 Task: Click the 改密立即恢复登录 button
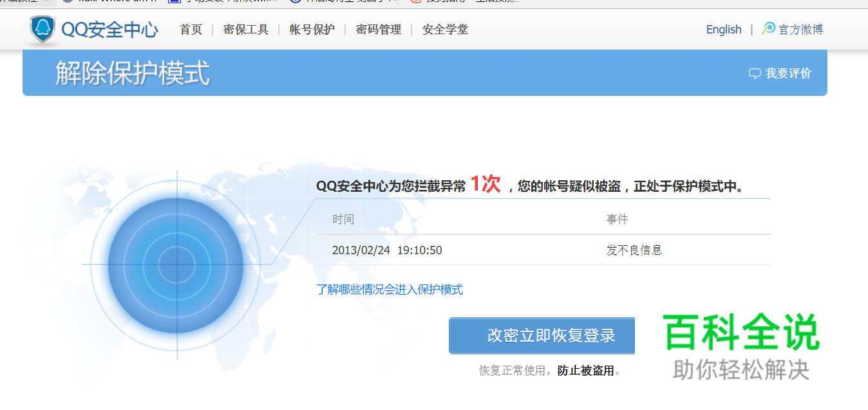click(542, 335)
